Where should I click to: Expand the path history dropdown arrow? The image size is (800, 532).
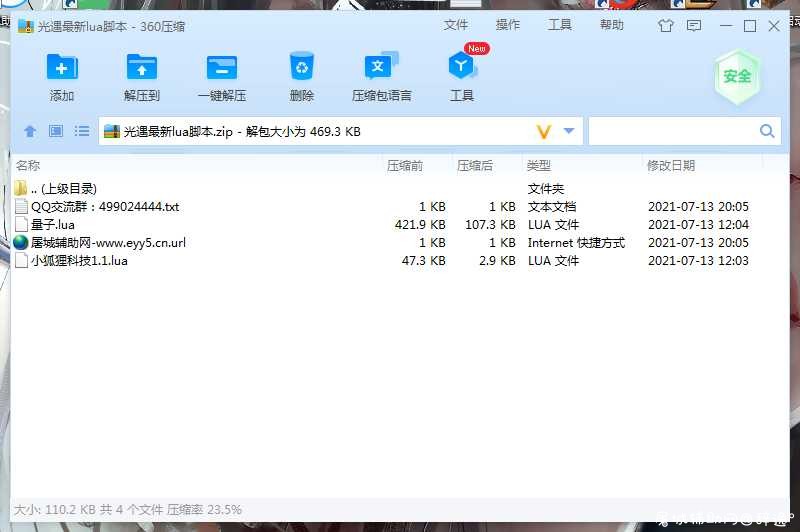click(x=569, y=131)
